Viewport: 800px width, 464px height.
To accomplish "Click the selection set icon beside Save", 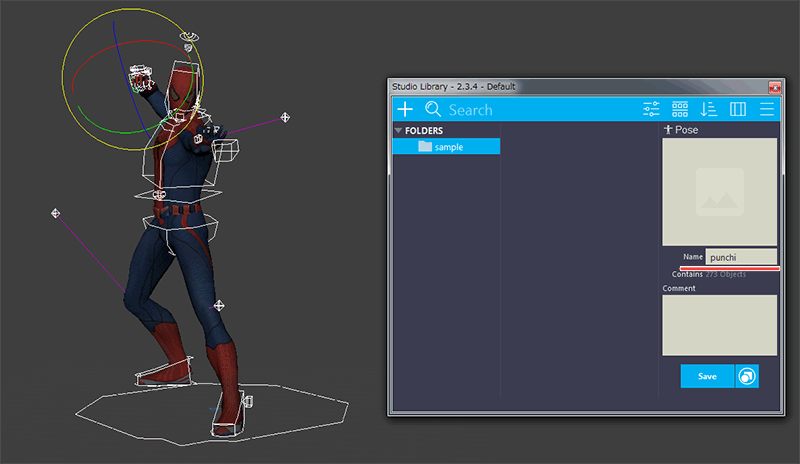I will click(747, 376).
